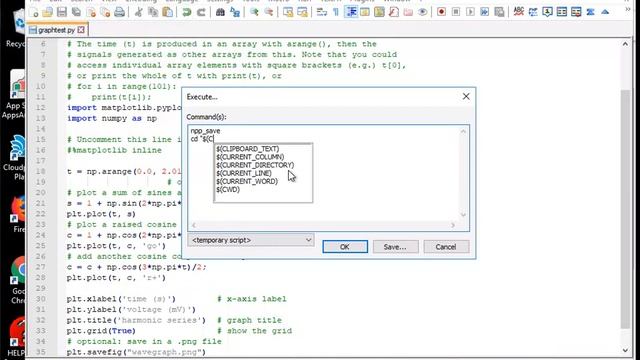This screenshot has height=360, width=640.
Task: Click the code line 'plt.grid(True)'
Action: click(101, 331)
